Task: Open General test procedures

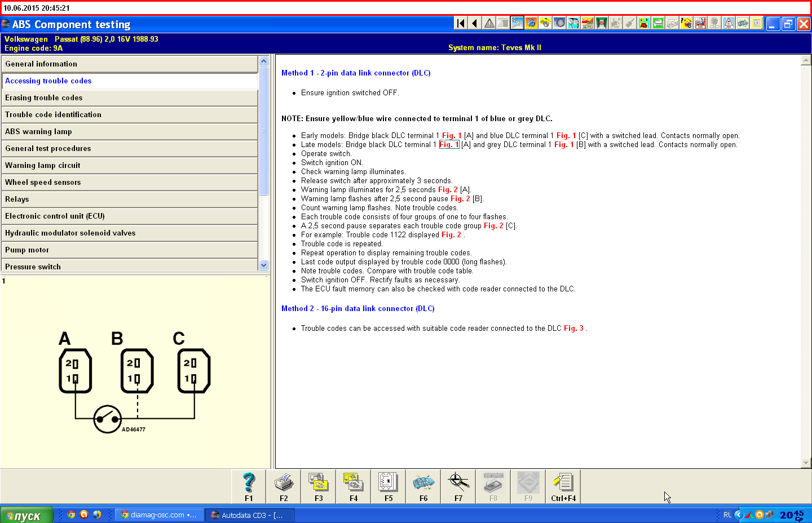Action: (130, 148)
